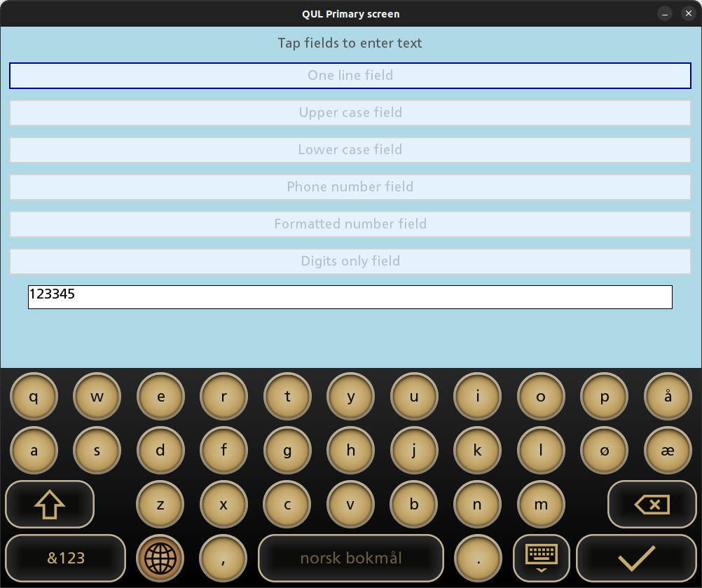Image resolution: width=702 pixels, height=588 pixels.
Task: Activate the Formatted number field
Action: pos(350,224)
